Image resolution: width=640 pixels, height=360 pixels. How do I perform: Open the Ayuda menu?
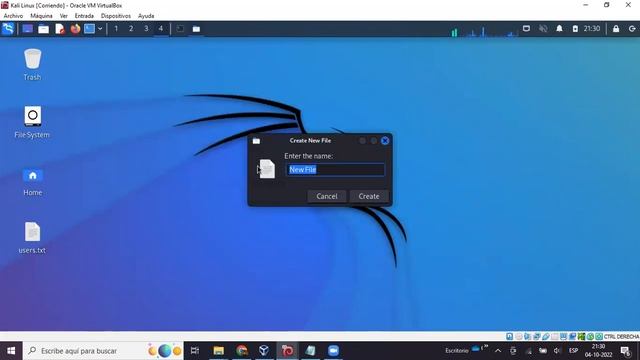click(x=146, y=16)
